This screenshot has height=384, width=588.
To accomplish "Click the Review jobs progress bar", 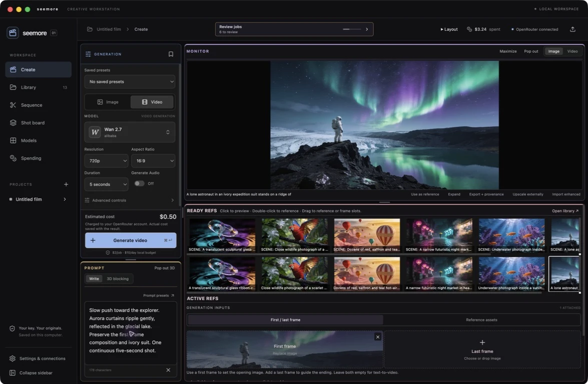I will (352, 29).
